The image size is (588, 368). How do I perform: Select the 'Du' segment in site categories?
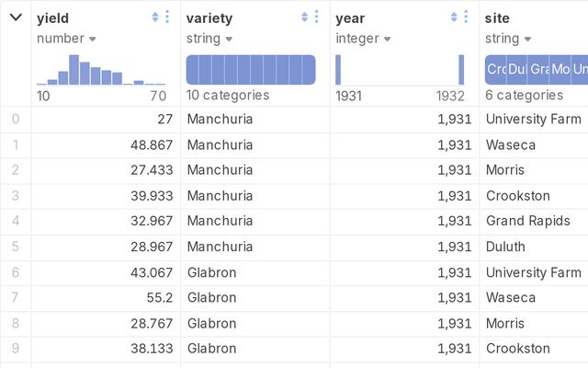517,70
